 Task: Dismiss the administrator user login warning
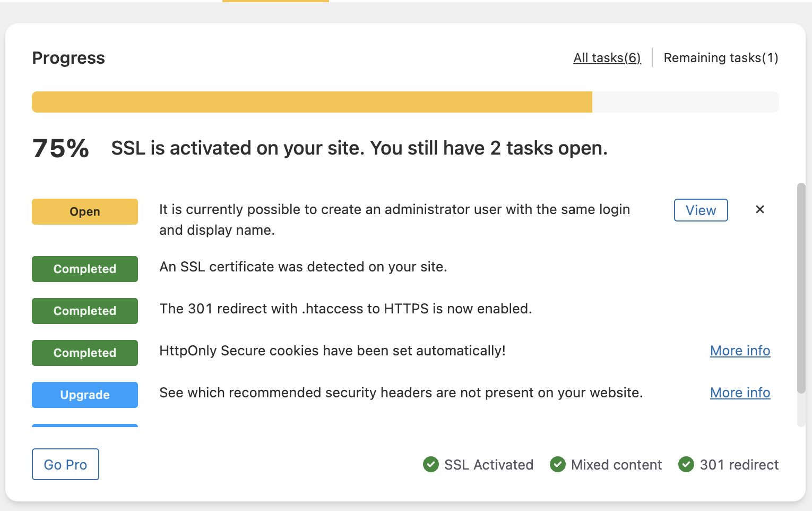click(759, 209)
